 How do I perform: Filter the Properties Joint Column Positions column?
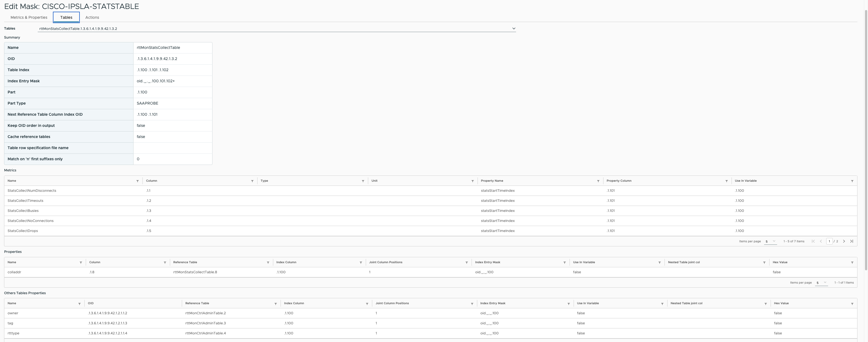(x=466, y=262)
